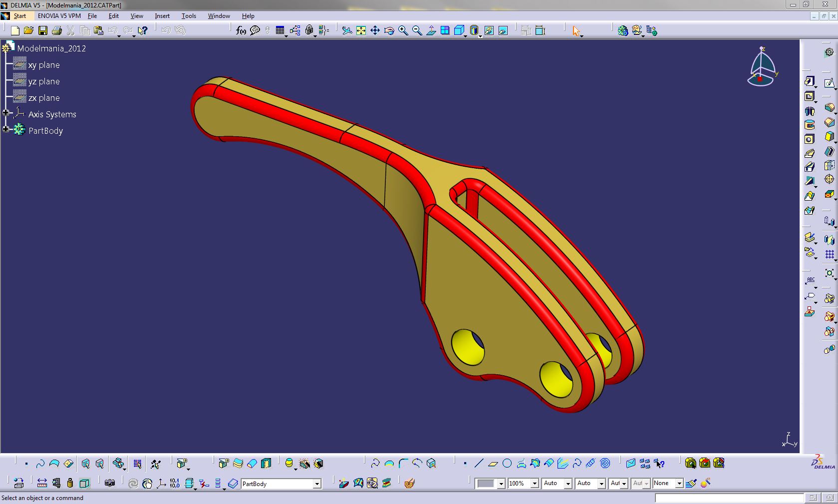Click the Fit All In view icon

tap(361, 31)
